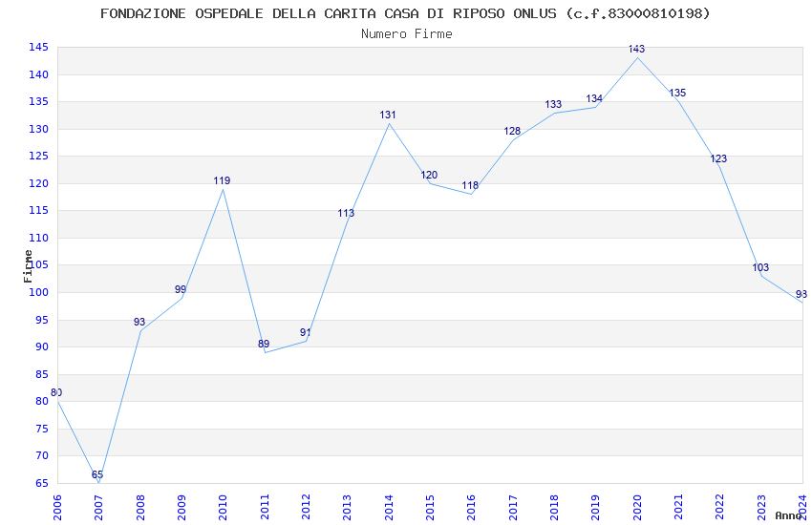
Task: Click y-axis tick value 135
Action: 38,101
